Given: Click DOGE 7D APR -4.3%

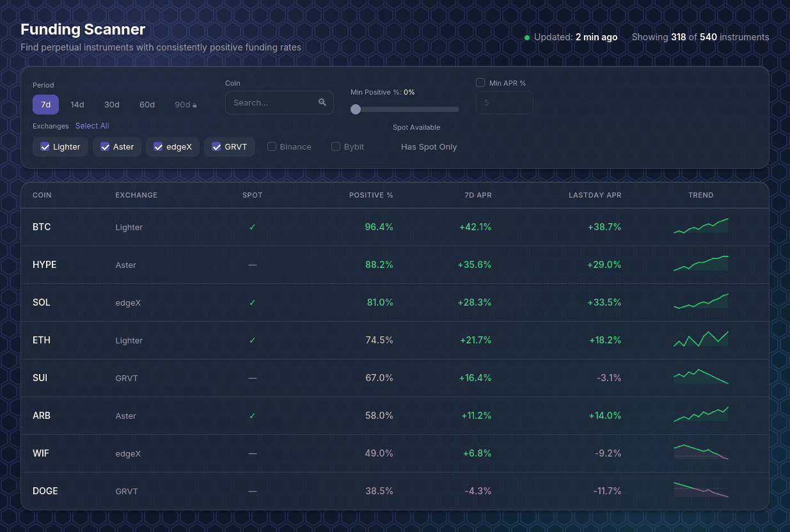Looking at the screenshot, I should [x=478, y=491].
